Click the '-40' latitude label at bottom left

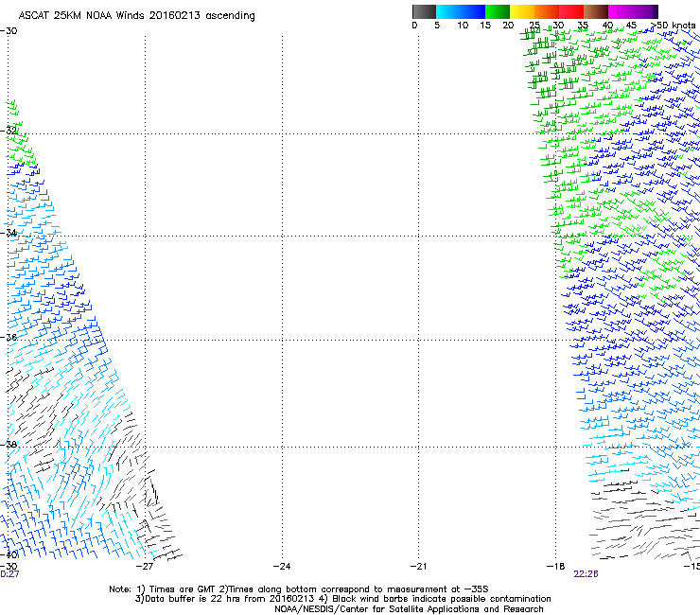point(9,554)
